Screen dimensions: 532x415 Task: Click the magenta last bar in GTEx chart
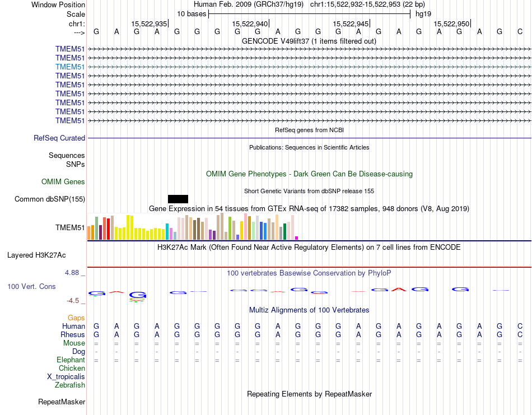(x=297, y=238)
